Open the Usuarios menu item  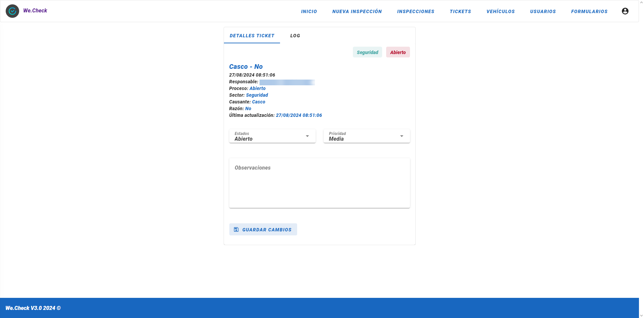coord(543,11)
